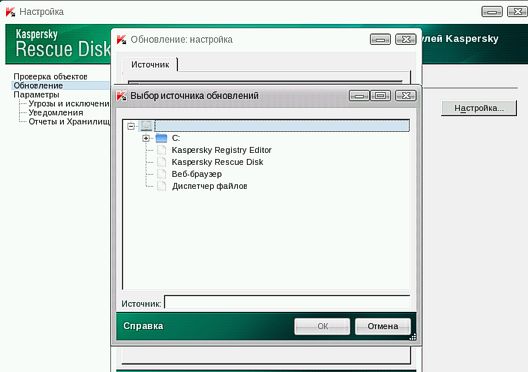Maximize the Выбор источника обновлений dialog

381,96
